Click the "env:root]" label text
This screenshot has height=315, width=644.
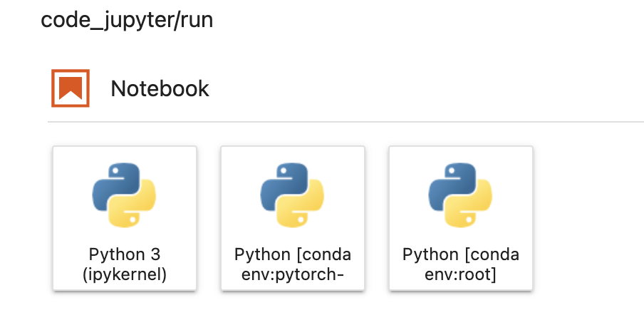pyautogui.click(x=461, y=274)
